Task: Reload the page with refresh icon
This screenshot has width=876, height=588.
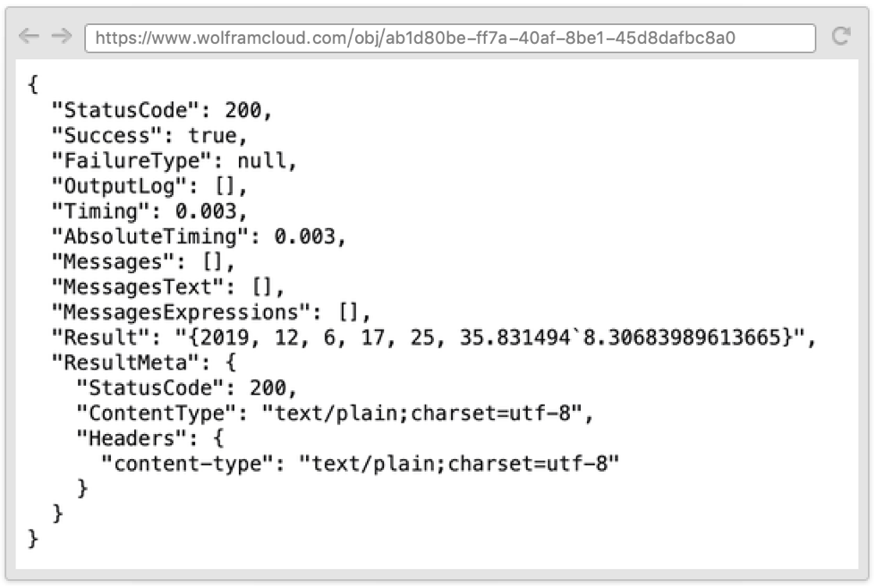Action: pyautogui.click(x=841, y=37)
